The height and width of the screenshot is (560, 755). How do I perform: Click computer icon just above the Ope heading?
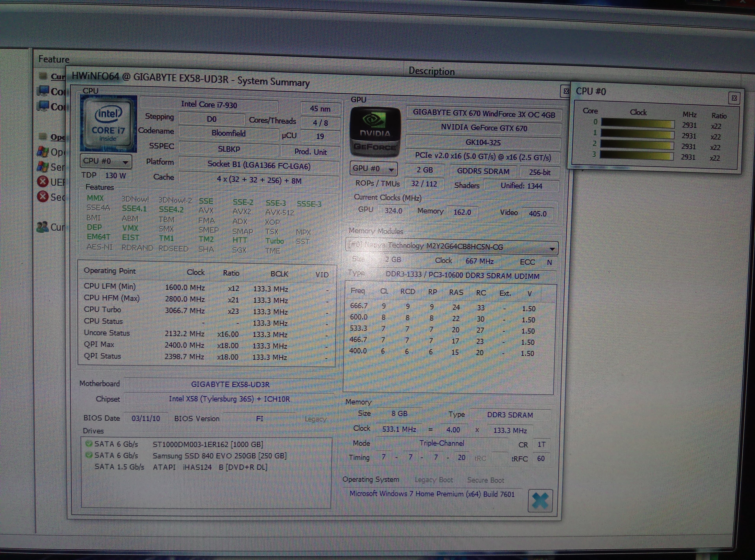point(43,106)
